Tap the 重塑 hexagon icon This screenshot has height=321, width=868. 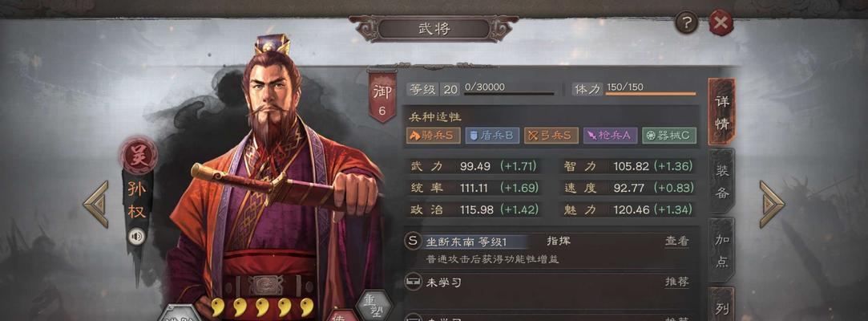coord(373,306)
